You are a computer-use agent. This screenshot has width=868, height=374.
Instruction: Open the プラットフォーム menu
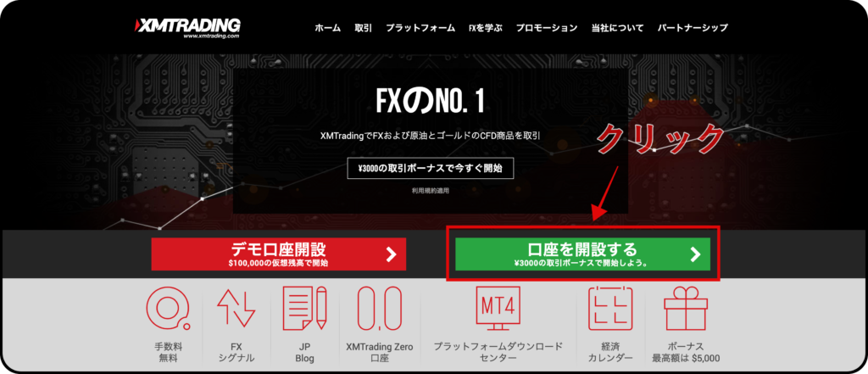click(420, 28)
